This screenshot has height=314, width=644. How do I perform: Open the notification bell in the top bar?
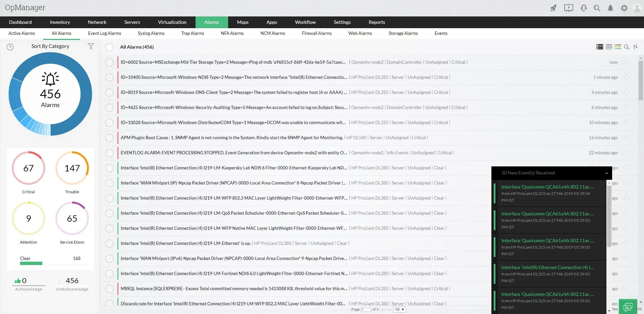pos(610,8)
